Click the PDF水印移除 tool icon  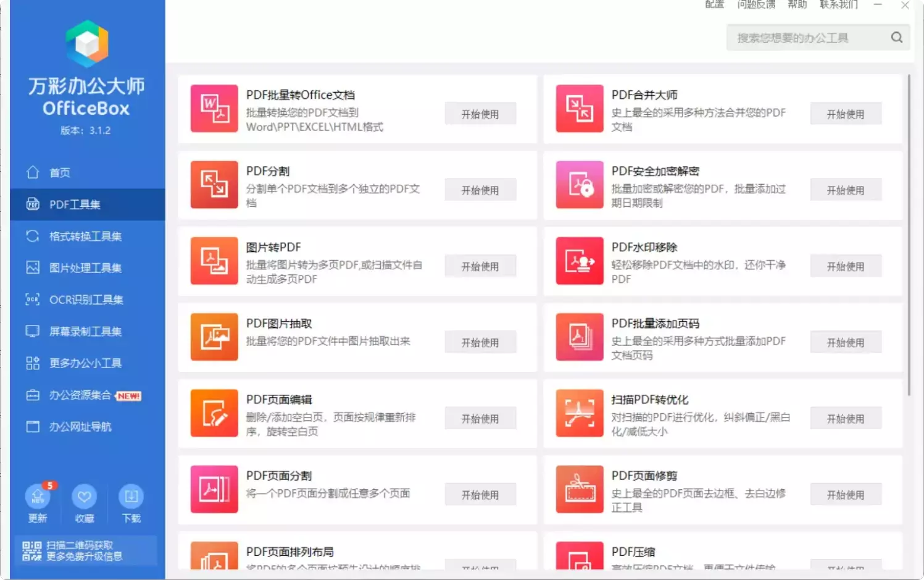coord(579,261)
